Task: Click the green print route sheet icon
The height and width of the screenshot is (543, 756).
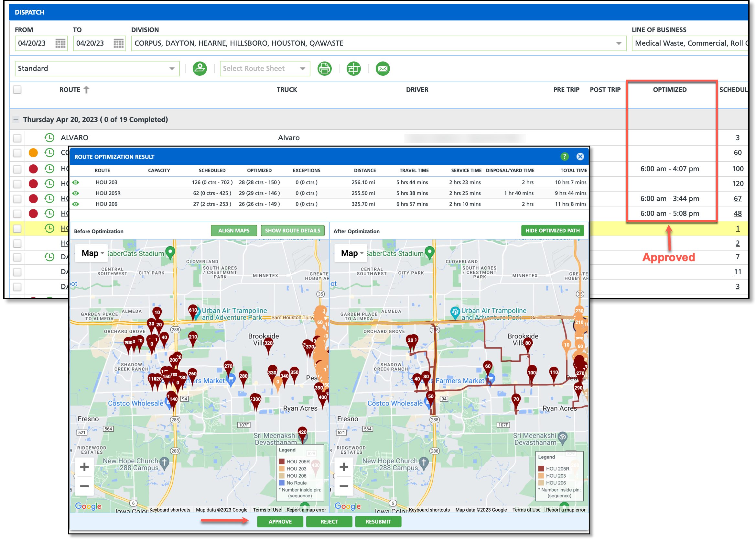Action: click(324, 69)
